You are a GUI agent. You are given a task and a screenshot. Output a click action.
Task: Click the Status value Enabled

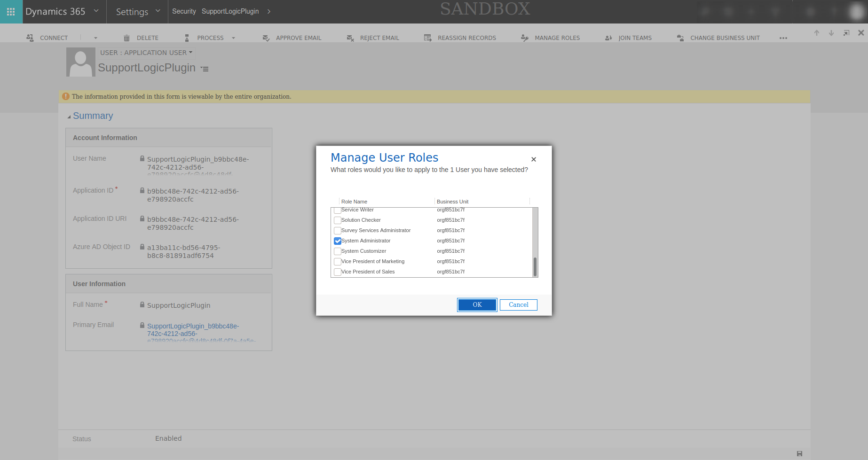(168, 438)
